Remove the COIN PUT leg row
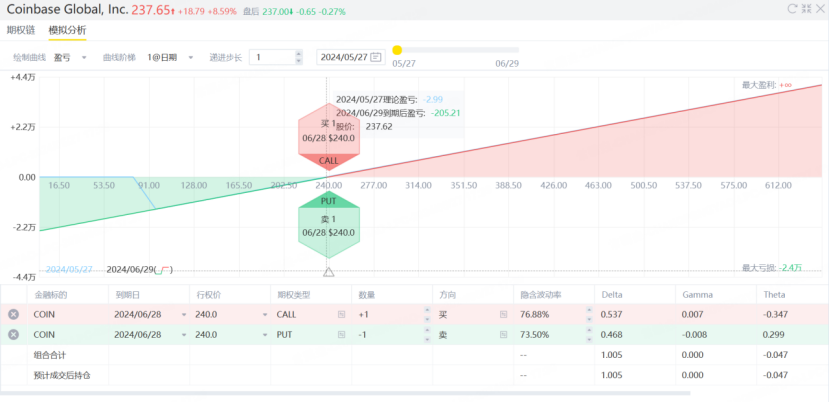 (x=14, y=335)
